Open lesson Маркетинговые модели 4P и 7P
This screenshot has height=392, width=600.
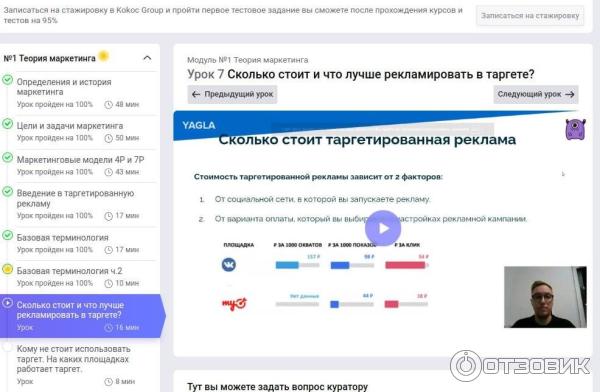[80, 160]
